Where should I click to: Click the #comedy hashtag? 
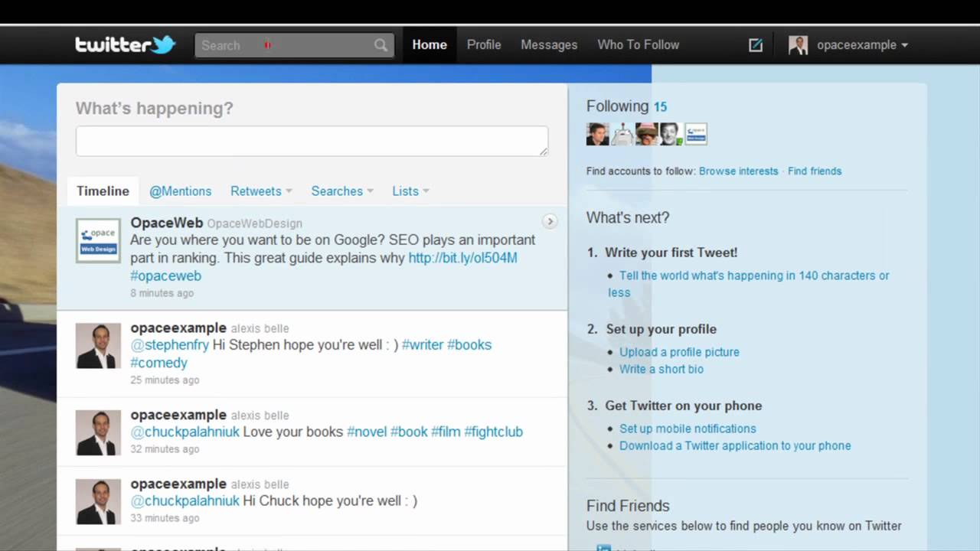tap(158, 363)
